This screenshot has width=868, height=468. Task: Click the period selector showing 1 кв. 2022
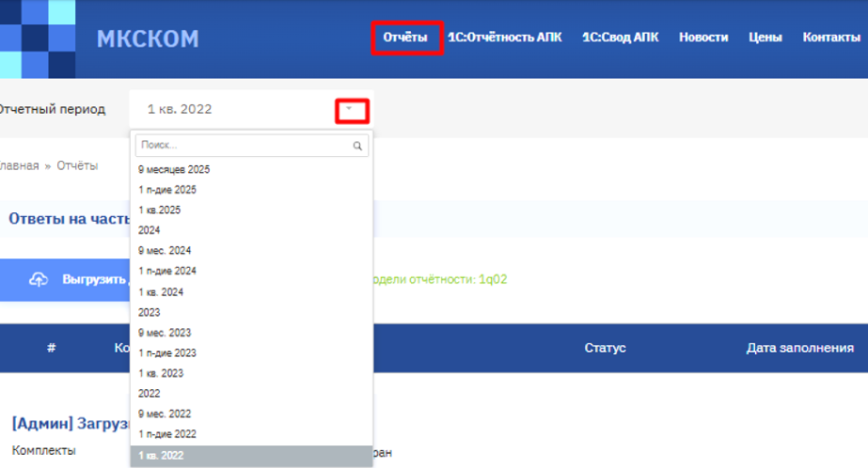click(235, 110)
